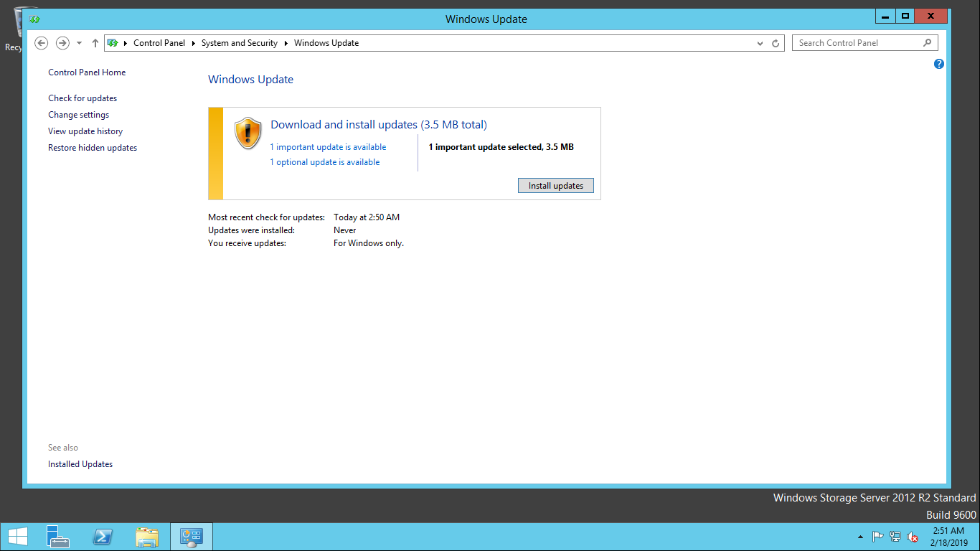The image size is (980, 551).
Task: Open View update history
Action: point(85,131)
